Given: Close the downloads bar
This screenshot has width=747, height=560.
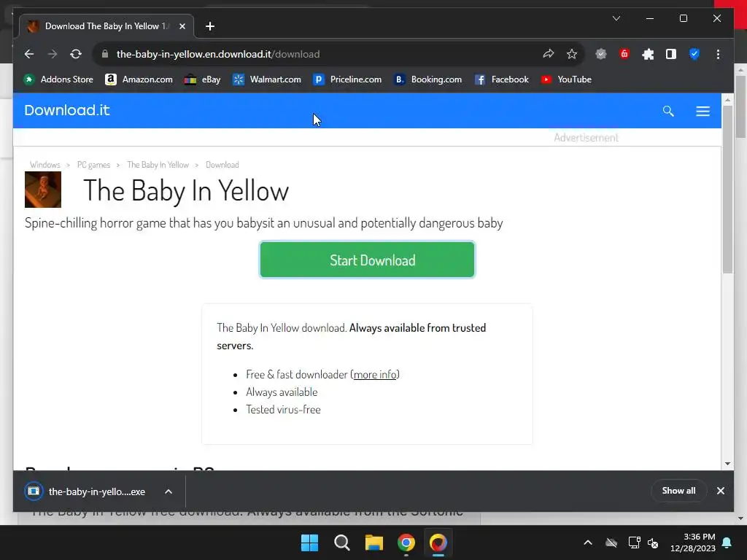Looking at the screenshot, I should click(720, 491).
